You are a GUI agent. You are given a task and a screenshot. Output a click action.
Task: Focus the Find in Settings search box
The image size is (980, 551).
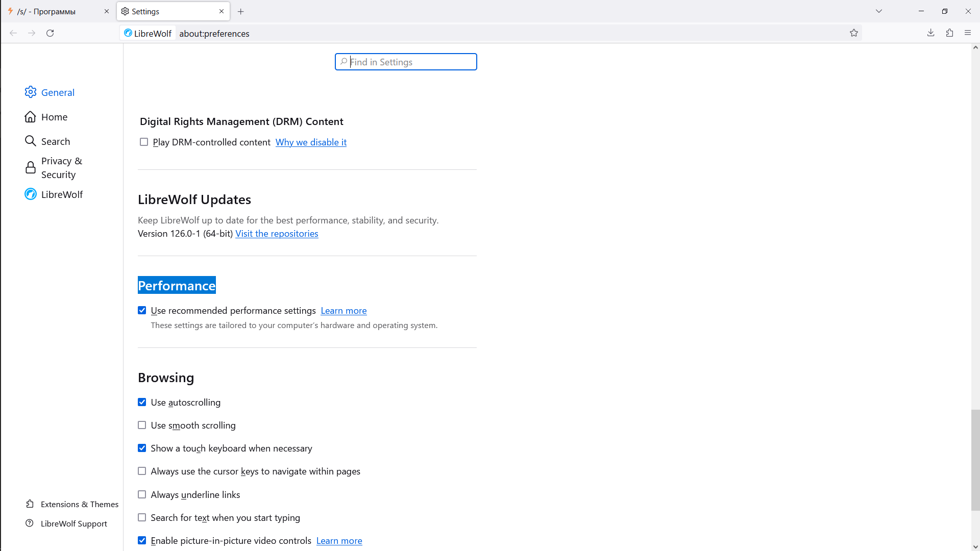406,62
